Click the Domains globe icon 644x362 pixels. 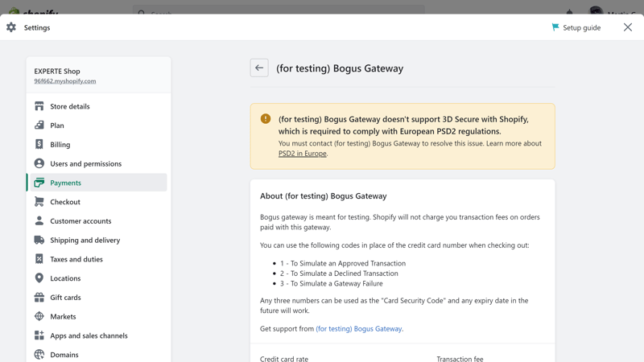39,355
